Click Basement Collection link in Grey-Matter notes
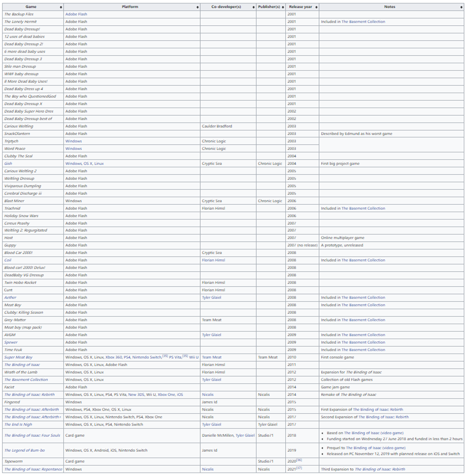Screen dimensions: 468x476 363,320
